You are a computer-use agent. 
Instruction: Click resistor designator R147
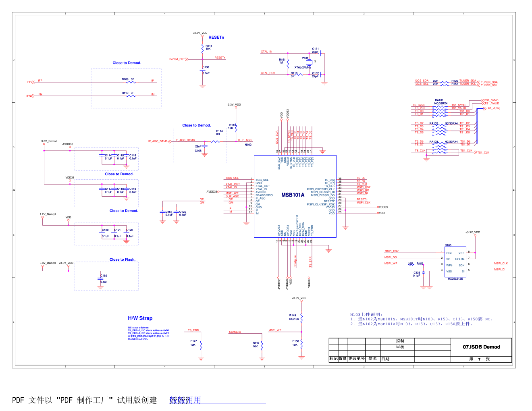coord(194,341)
